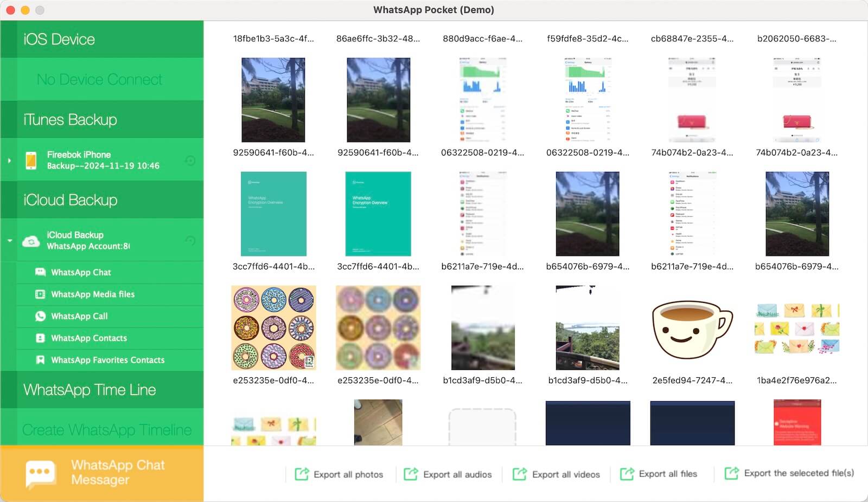The width and height of the screenshot is (868, 502).
Task: Click Create WhatsApp Timeline
Action: tap(107, 430)
